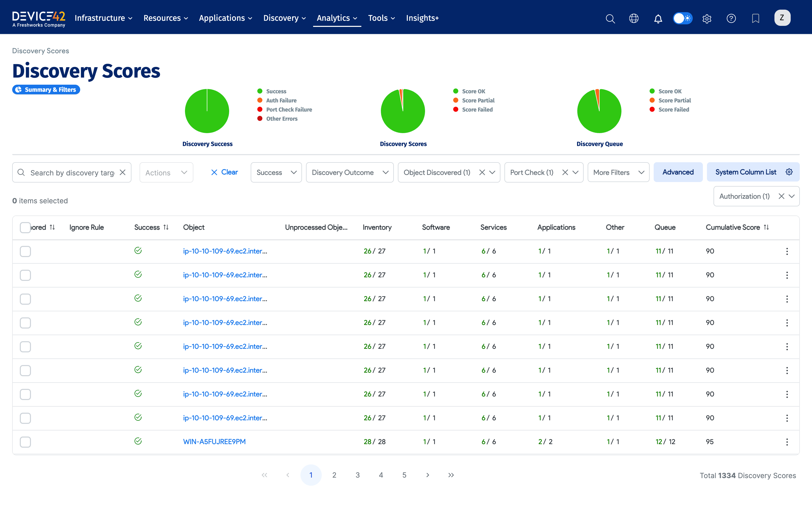The height and width of the screenshot is (507, 812).
Task: Open the Insights+ menu item
Action: pyautogui.click(x=422, y=18)
